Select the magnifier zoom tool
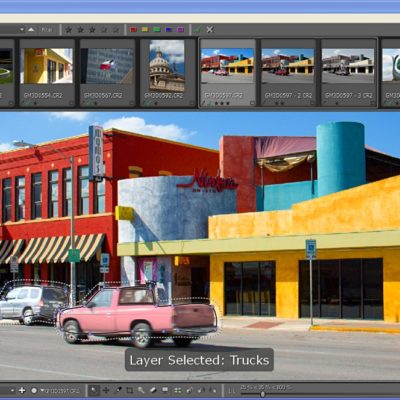Screen dimensions: 400x400 [x=141, y=390]
